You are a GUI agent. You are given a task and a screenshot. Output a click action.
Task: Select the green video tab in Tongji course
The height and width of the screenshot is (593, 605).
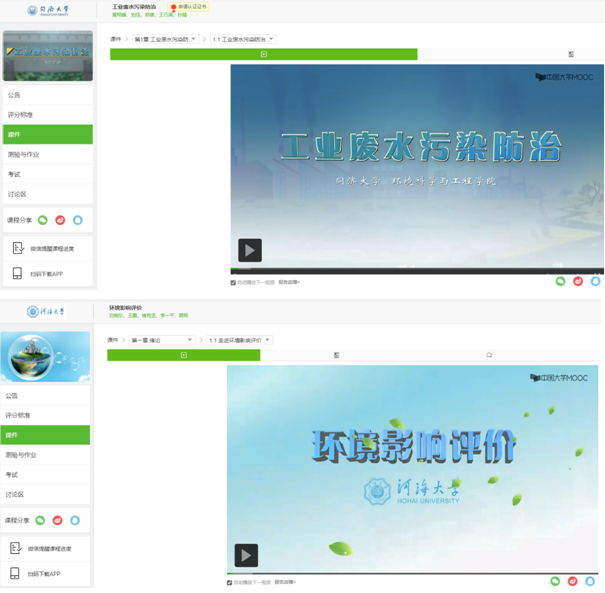pos(264,54)
